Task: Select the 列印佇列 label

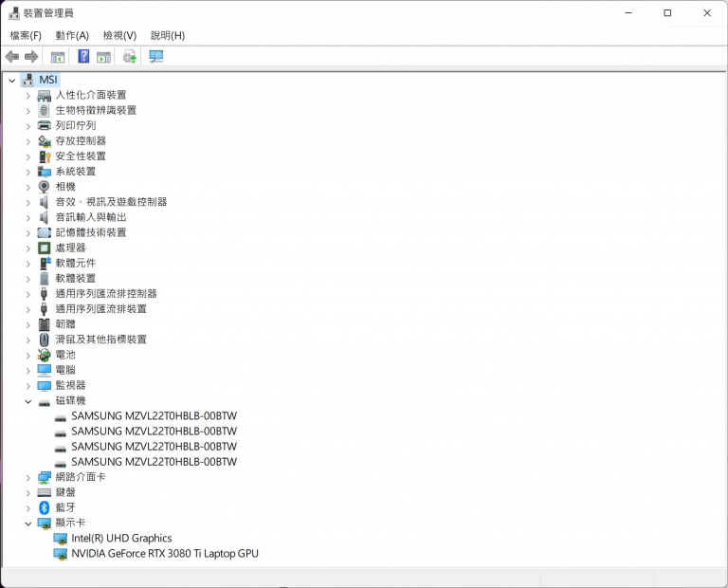Action: point(76,125)
